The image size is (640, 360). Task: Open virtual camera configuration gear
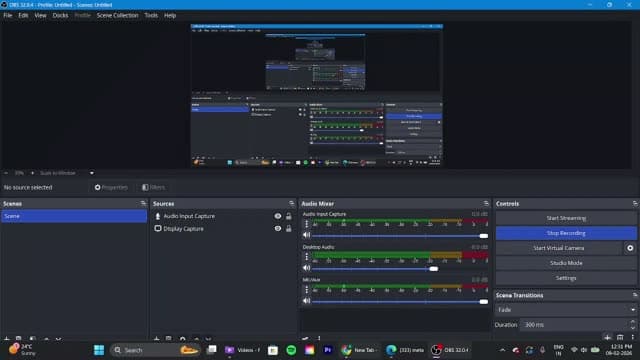630,248
